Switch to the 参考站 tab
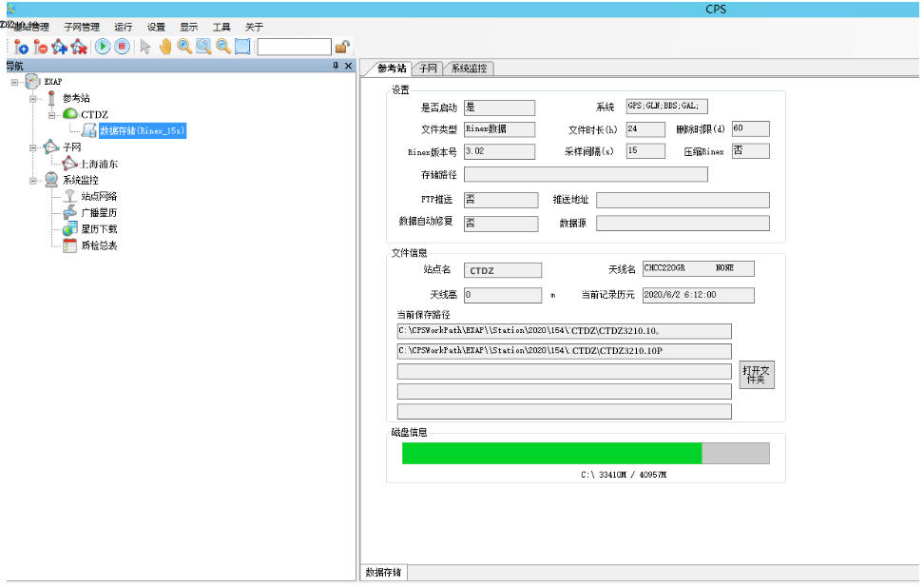Screen dimensions: 924x587 [392, 68]
